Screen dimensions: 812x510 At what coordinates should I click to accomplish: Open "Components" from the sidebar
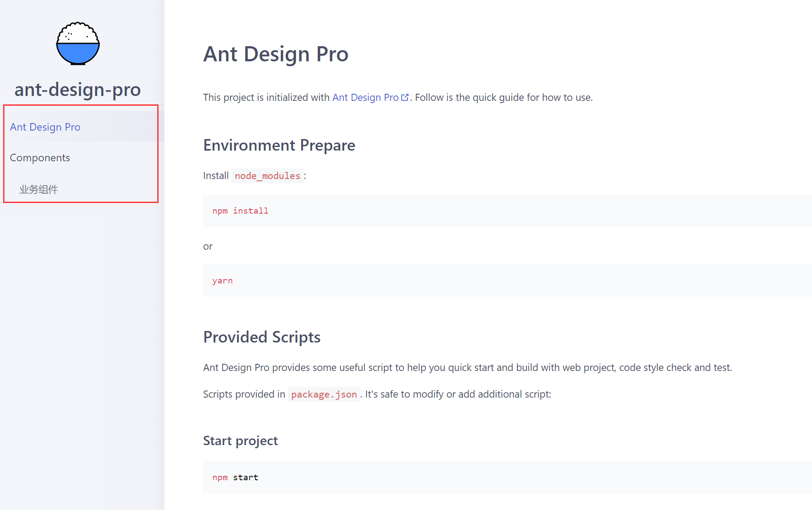point(40,157)
